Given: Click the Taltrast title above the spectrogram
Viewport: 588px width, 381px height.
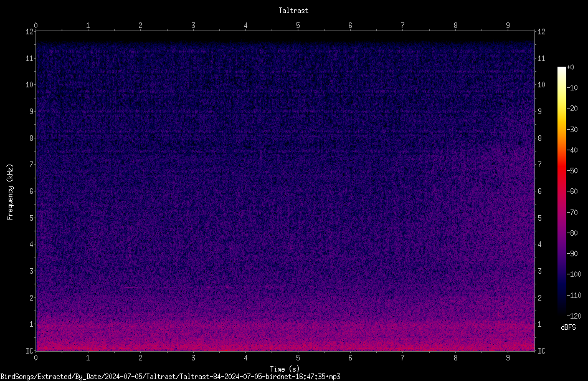Looking at the screenshot, I should pos(293,11).
